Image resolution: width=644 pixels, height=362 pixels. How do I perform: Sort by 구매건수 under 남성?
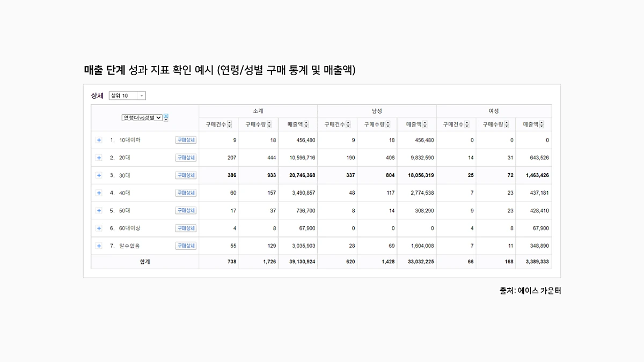[x=348, y=124]
